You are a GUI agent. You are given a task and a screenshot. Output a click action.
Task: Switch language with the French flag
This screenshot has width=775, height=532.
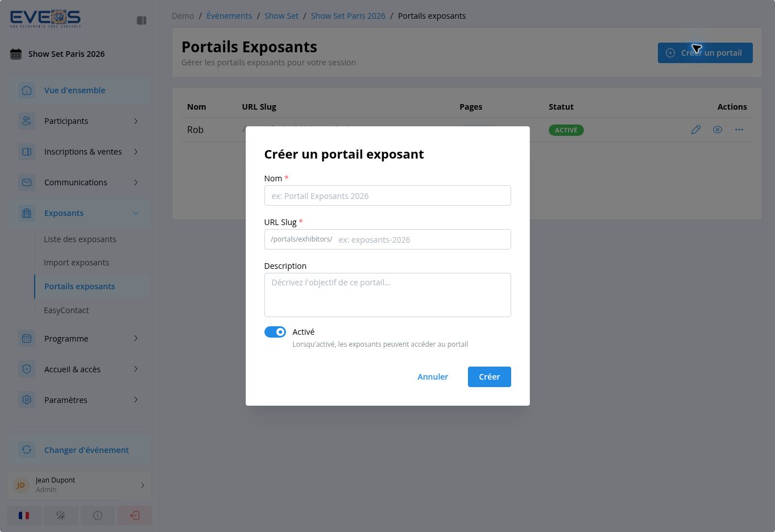click(x=24, y=516)
